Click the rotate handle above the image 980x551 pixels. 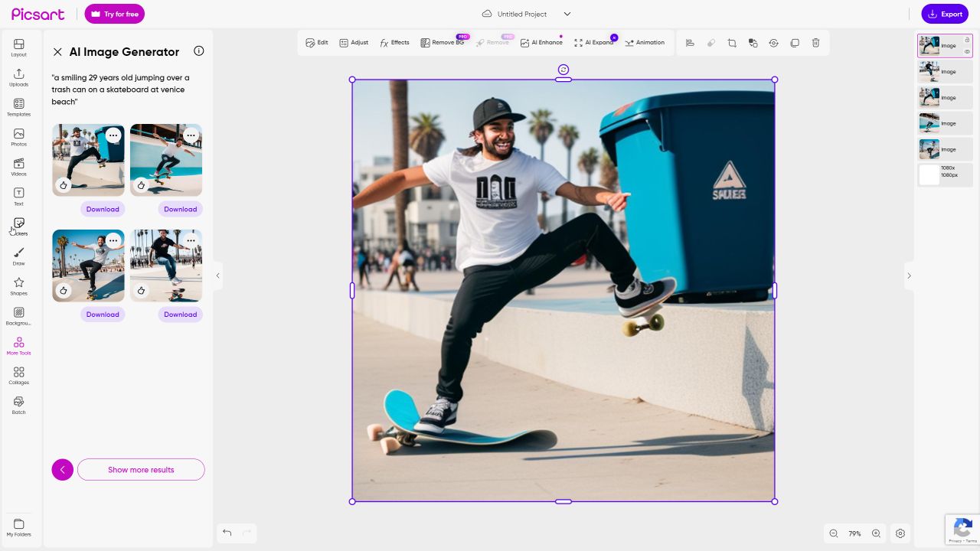pyautogui.click(x=563, y=70)
